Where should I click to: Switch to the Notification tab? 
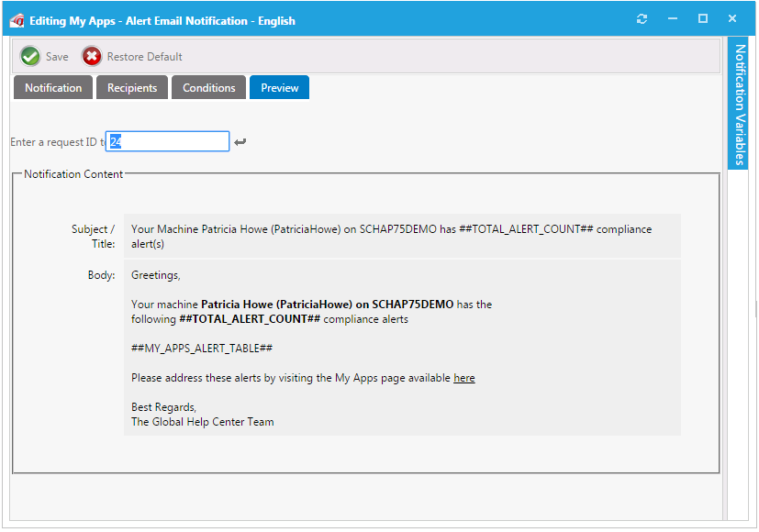tap(52, 87)
